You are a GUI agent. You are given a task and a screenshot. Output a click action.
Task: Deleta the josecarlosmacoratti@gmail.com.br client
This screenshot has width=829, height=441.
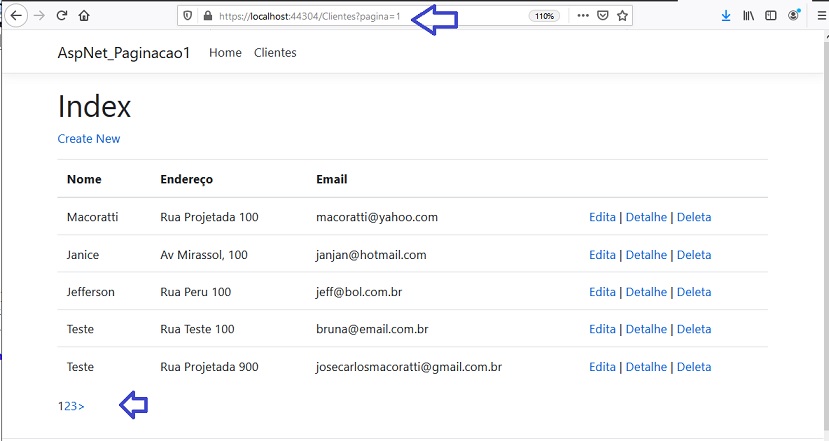694,367
